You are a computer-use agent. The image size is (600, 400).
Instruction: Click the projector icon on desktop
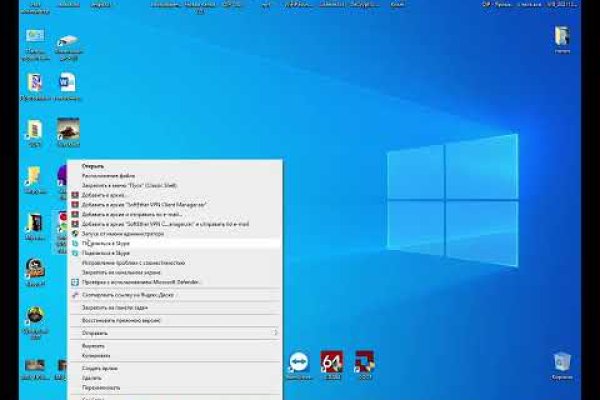[x=68, y=42]
